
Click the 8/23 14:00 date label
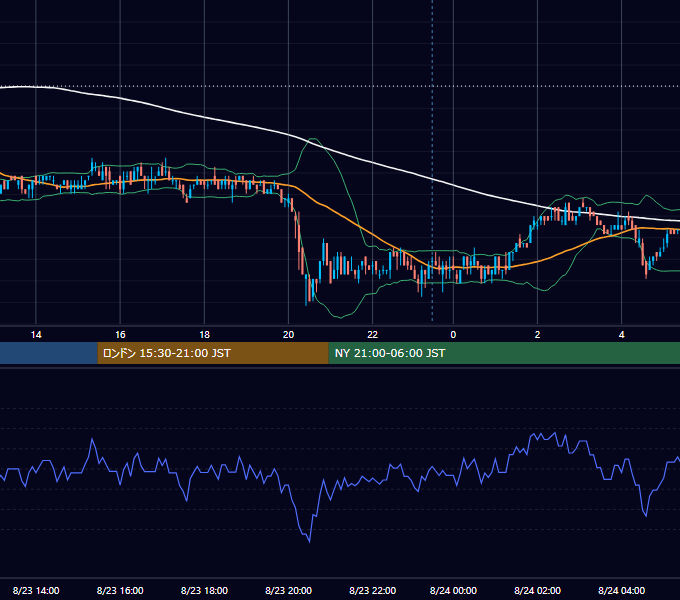[x=36, y=590]
